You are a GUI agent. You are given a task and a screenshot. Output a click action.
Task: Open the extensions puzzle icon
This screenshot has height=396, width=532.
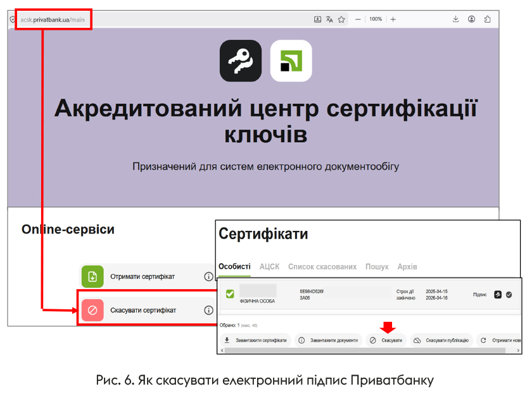pos(487,20)
